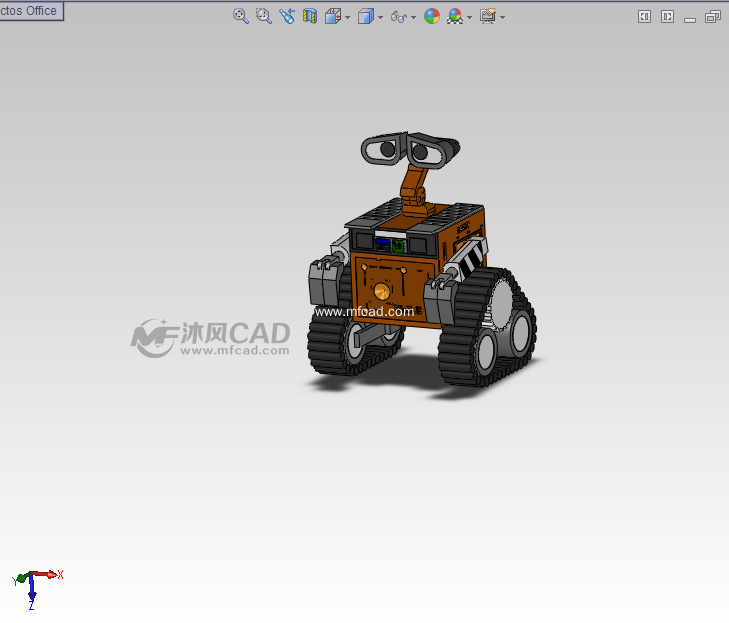This screenshot has width=729, height=623.
Task: Click the gold round button on robot chest
Action: 382,292
